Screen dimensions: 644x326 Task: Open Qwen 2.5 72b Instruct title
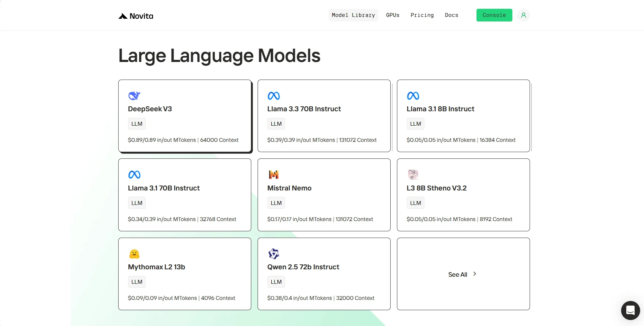(x=303, y=267)
